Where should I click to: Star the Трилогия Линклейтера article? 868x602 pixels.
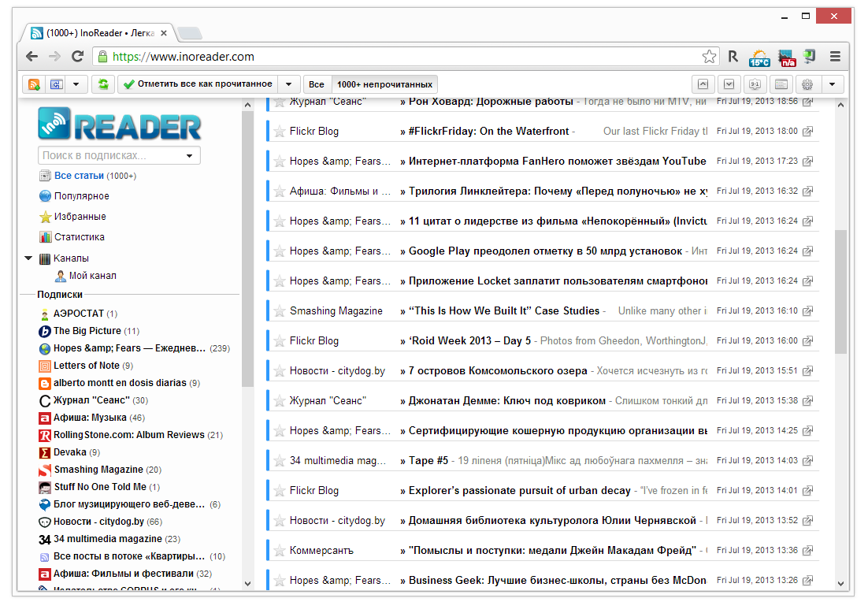click(280, 191)
